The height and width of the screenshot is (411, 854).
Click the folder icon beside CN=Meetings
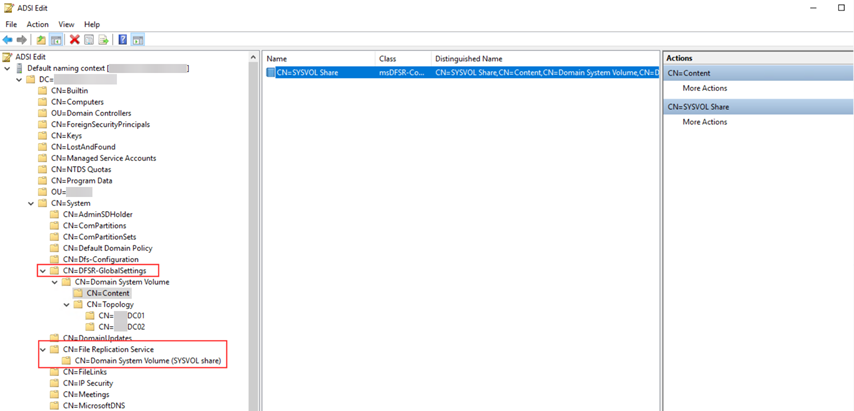pyautogui.click(x=54, y=394)
